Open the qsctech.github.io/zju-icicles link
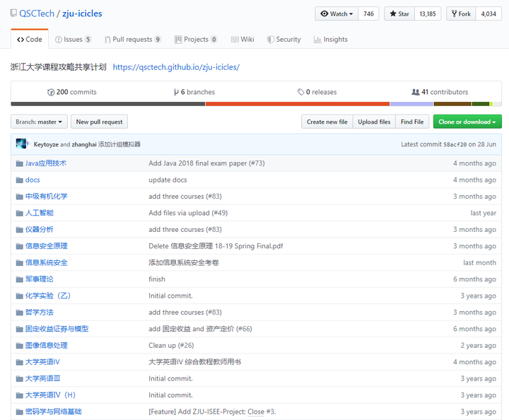Image resolution: width=509 pixels, height=420 pixels. (x=176, y=67)
